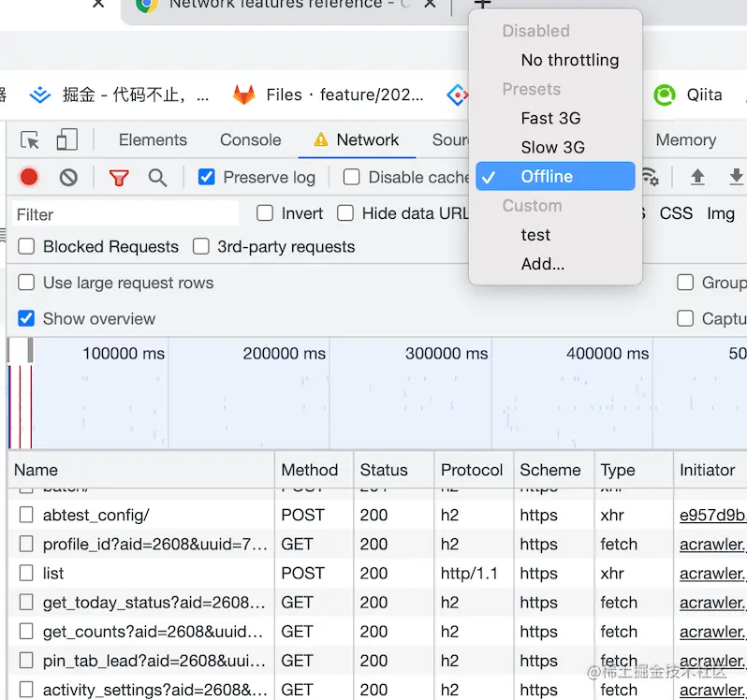Choose Slow 3G preset
This screenshot has width=747, height=700.
pos(555,147)
